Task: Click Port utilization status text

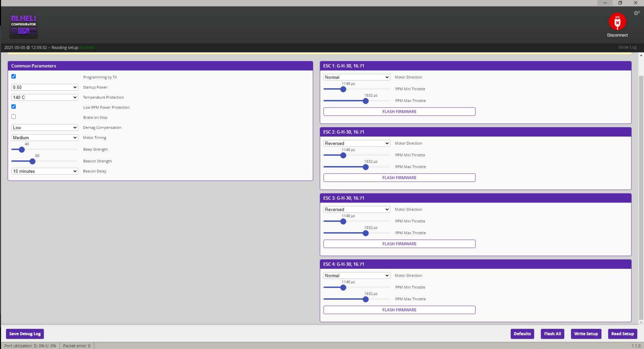Action: (30, 346)
